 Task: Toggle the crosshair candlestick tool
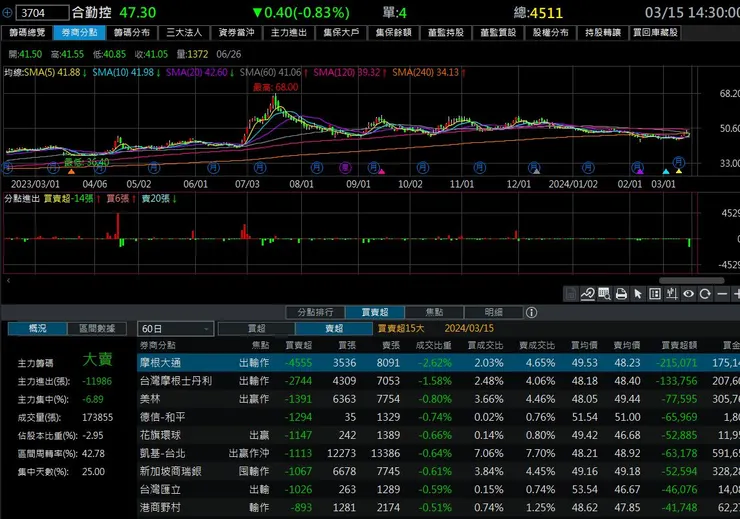(x=672, y=294)
